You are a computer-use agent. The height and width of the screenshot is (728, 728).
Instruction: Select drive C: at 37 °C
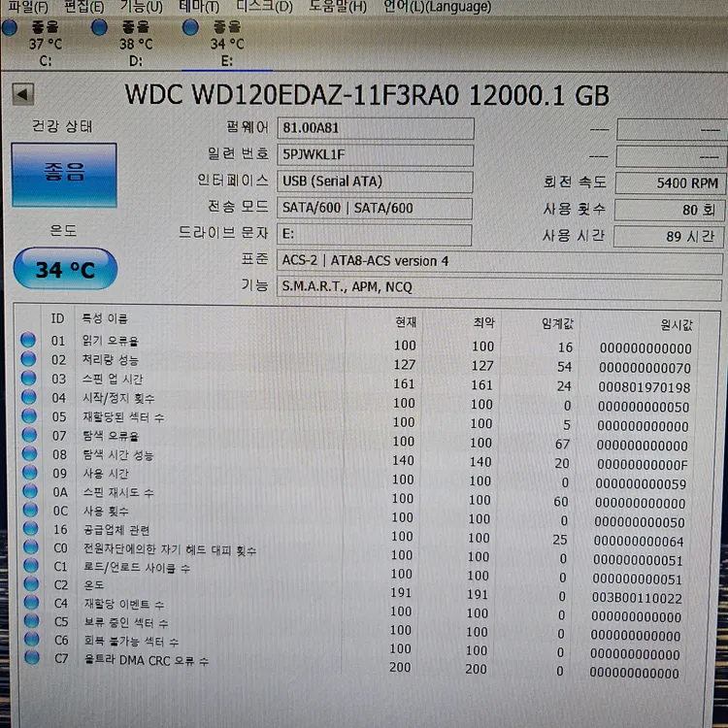(x=45, y=44)
